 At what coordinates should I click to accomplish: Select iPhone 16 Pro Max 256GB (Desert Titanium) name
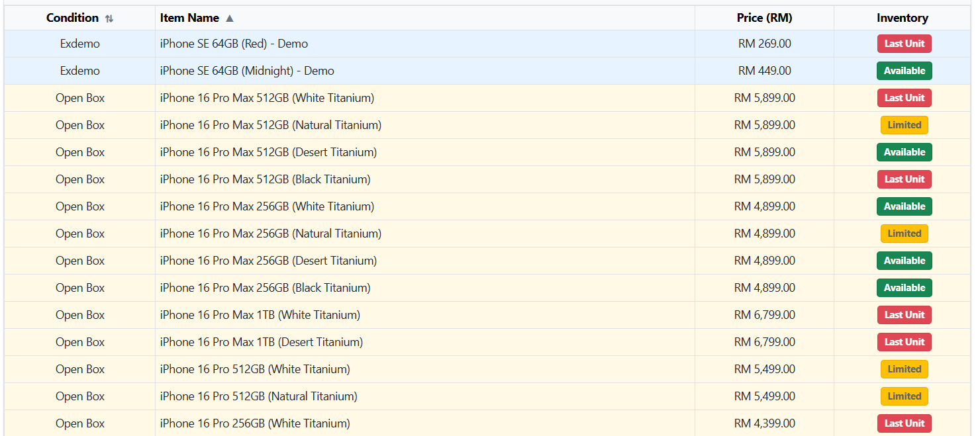(x=268, y=261)
